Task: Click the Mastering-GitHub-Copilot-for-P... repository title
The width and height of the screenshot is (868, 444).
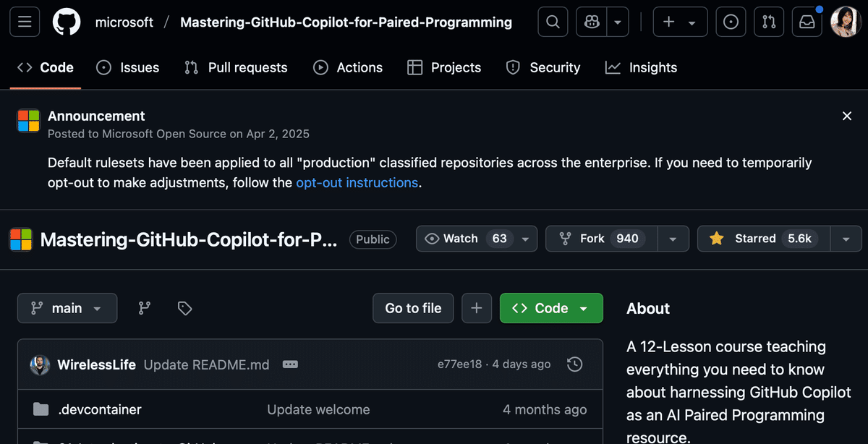Action: (x=189, y=239)
